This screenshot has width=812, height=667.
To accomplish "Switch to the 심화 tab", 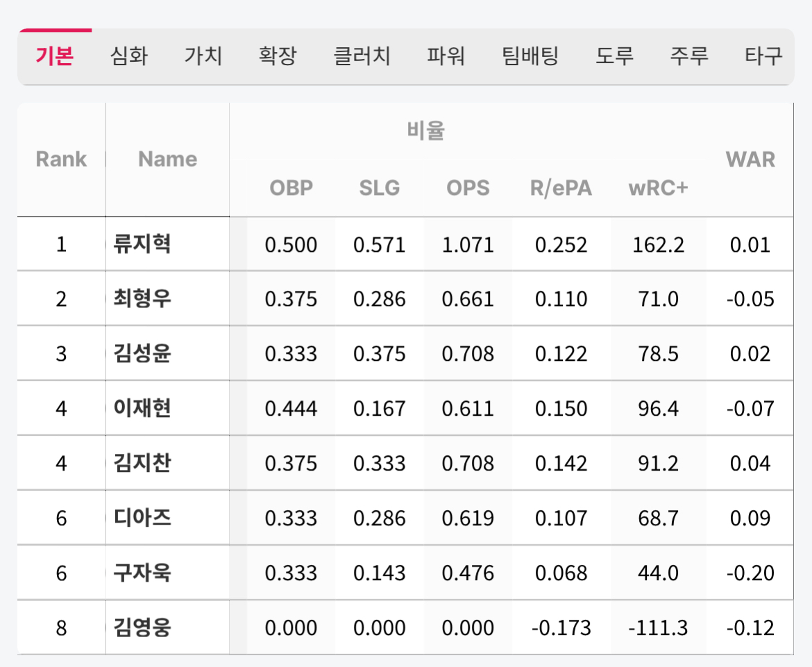I will click(x=128, y=56).
